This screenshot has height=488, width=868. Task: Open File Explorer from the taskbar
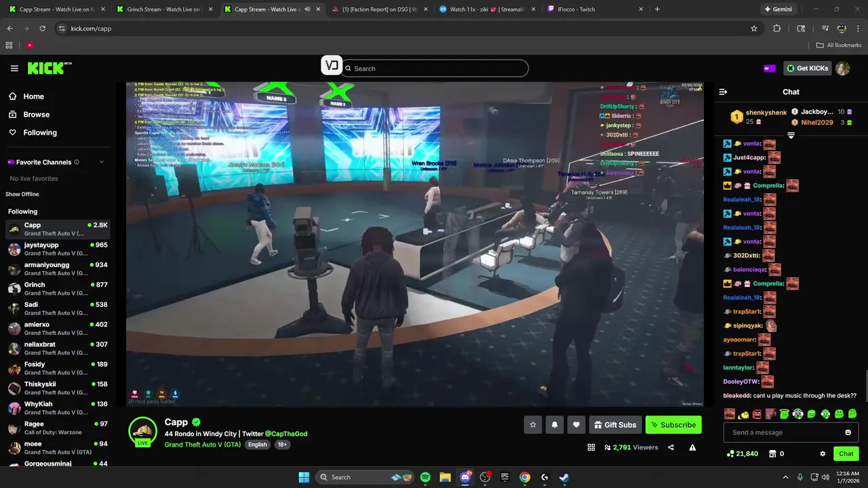pos(445,477)
